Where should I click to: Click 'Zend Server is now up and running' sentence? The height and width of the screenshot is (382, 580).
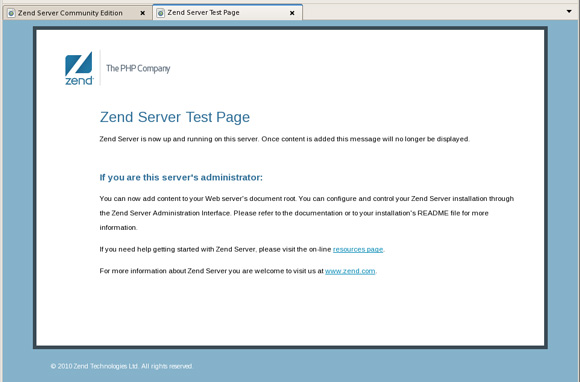pyautogui.click(x=284, y=139)
